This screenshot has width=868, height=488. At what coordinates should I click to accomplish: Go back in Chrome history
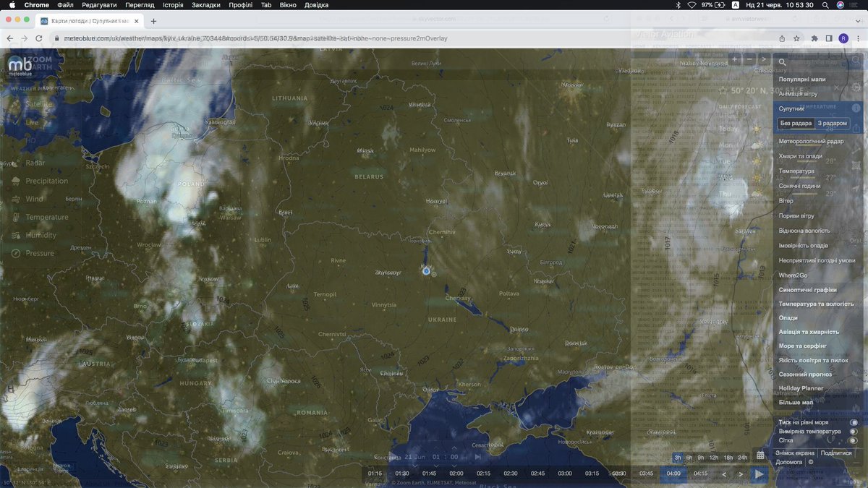(11, 38)
